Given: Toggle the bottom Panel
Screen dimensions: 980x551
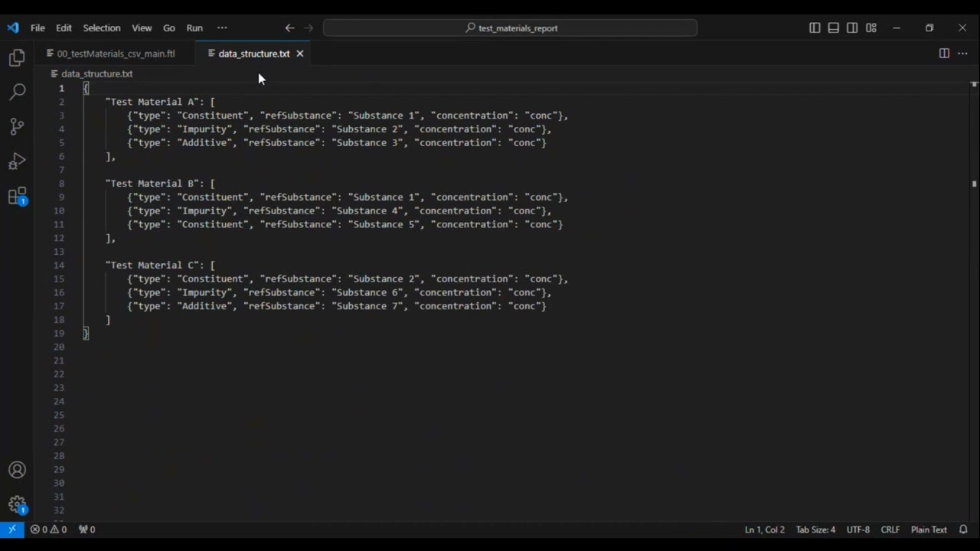Looking at the screenshot, I should 834,28.
